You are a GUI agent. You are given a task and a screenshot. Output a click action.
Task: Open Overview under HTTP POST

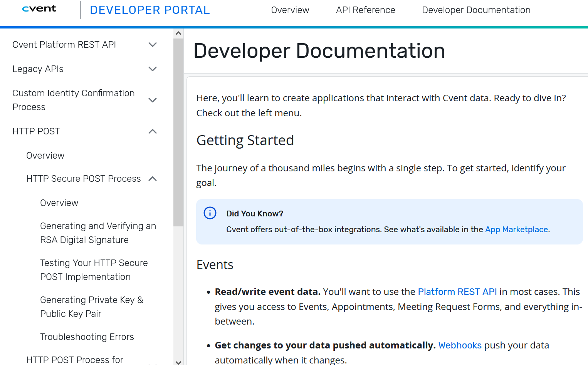[45, 156]
